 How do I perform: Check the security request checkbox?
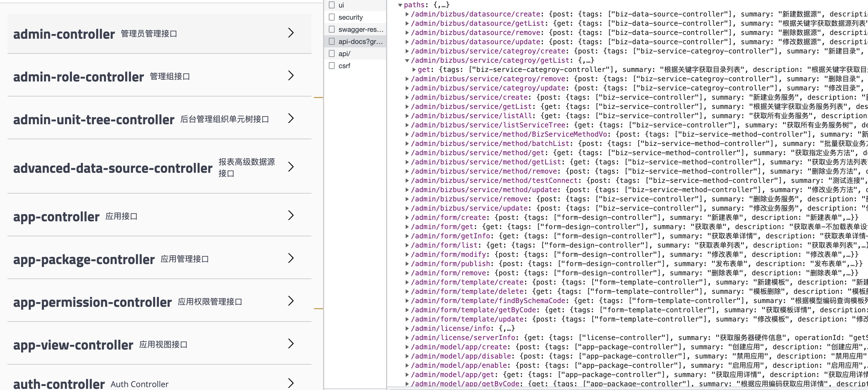coord(332,17)
